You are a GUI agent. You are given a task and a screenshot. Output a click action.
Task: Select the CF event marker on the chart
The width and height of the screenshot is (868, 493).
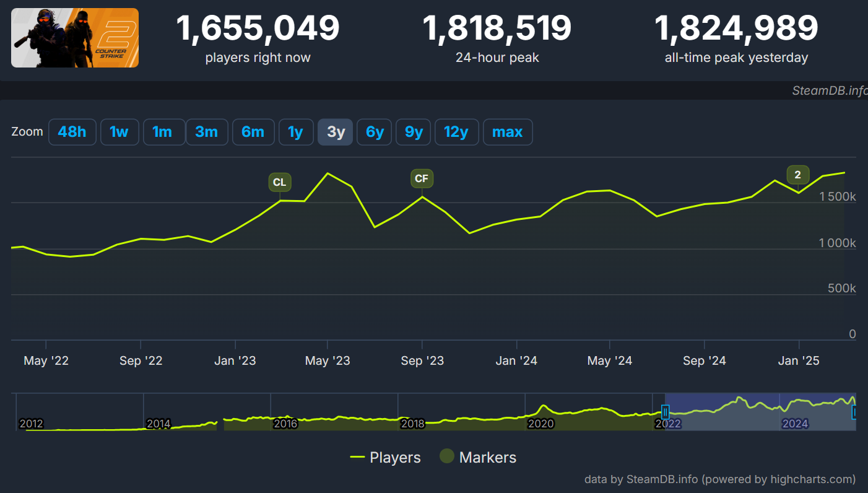coord(422,178)
